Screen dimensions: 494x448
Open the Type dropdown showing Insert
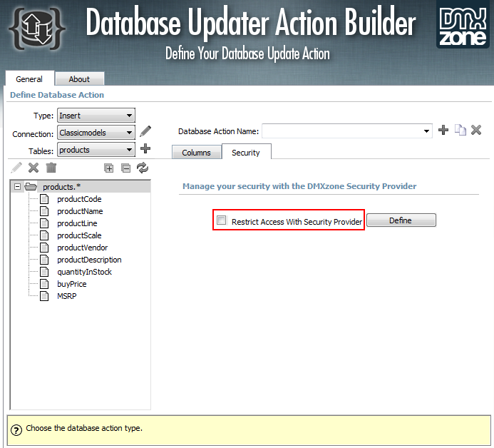tap(96, 116)
